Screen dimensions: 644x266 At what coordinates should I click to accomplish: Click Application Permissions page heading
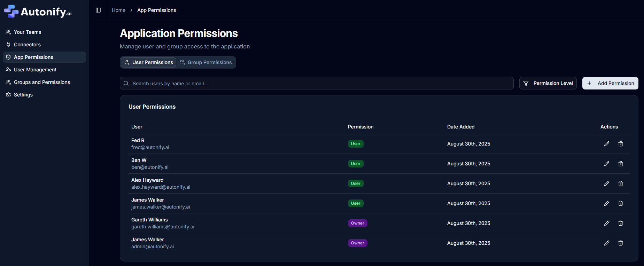(x=179, y=33)
